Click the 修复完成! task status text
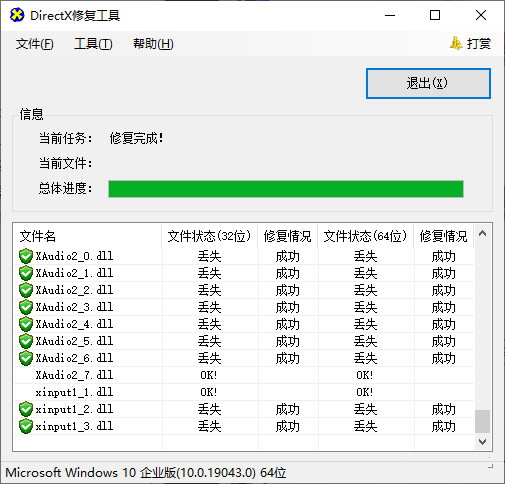 pyautogui.click(x=136, y=138)
